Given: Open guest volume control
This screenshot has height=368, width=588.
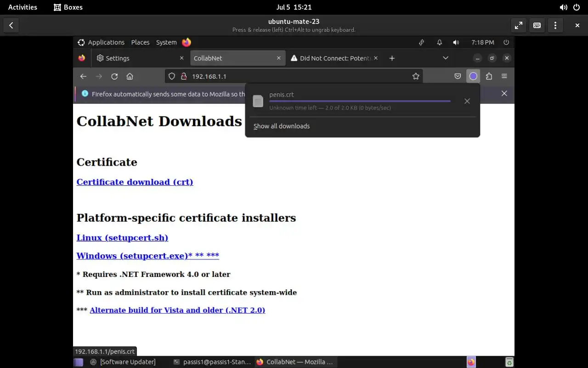Looking at the screenshot, I should 456,42.
